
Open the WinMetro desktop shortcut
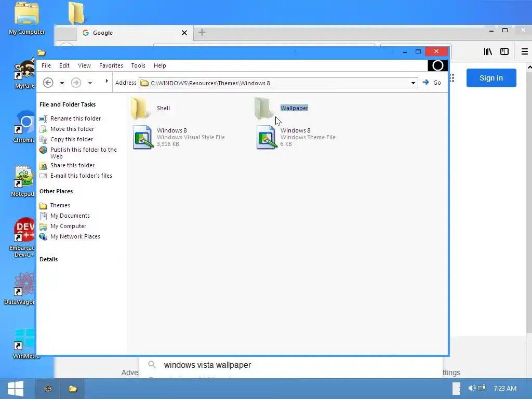point(25,343)
